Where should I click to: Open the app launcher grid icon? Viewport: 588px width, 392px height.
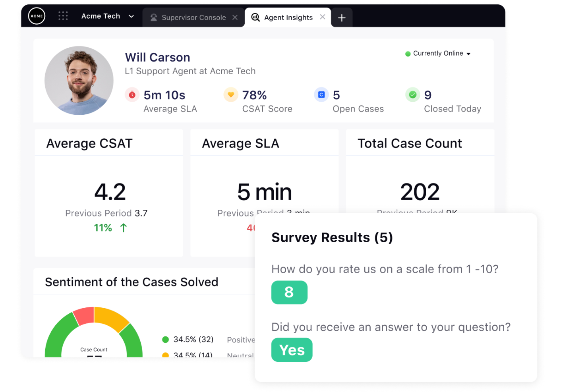point(63,16)
